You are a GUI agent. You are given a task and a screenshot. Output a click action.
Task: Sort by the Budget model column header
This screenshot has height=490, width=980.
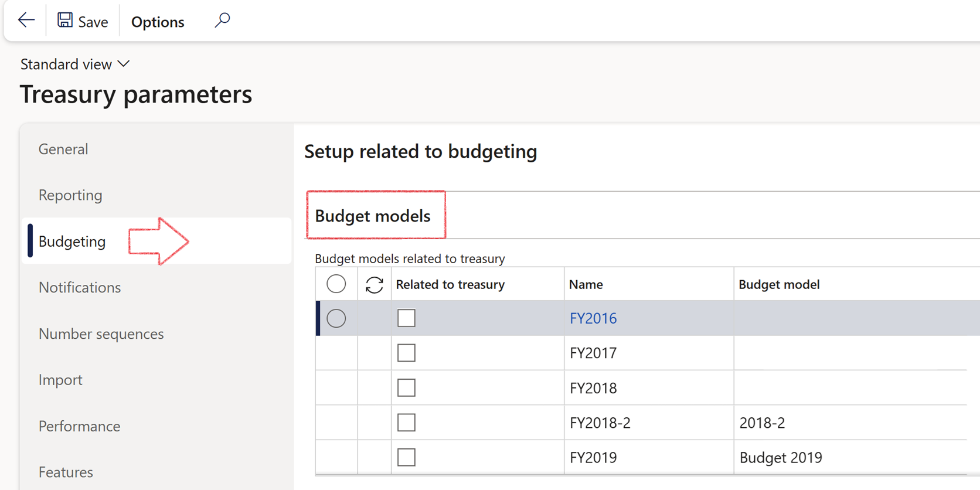point(779,284)
